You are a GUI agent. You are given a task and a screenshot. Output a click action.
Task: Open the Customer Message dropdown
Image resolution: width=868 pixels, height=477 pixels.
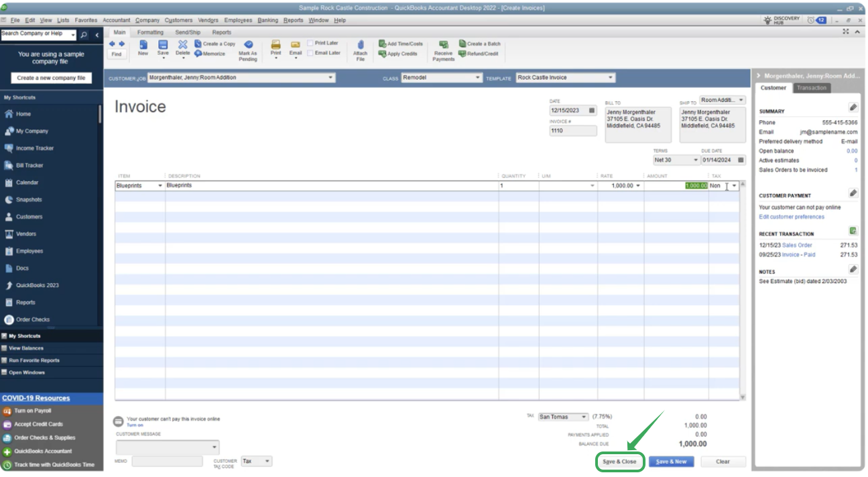214,447
